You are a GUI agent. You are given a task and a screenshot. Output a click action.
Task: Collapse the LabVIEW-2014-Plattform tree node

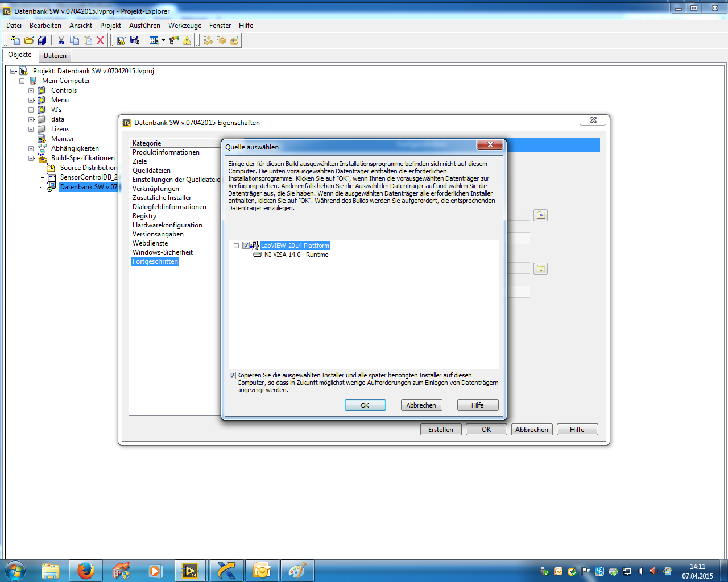click(x=236, y=246)
